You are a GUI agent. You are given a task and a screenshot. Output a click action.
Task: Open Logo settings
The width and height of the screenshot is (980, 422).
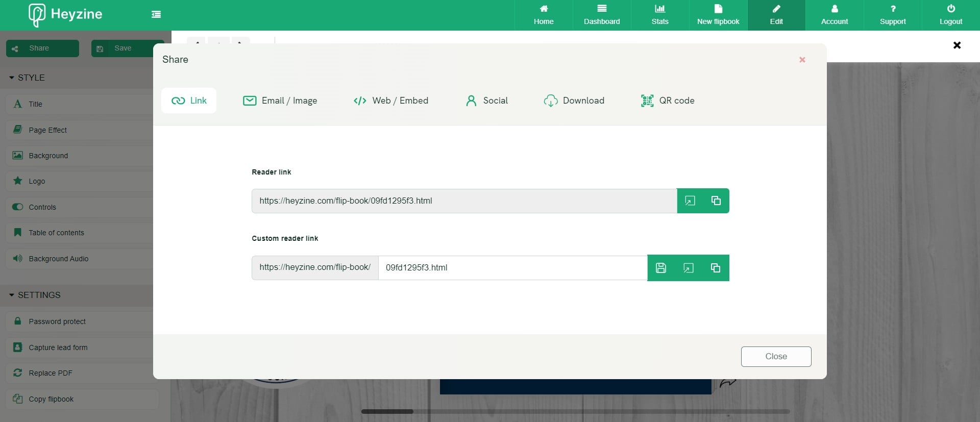(x=79, y=181)
